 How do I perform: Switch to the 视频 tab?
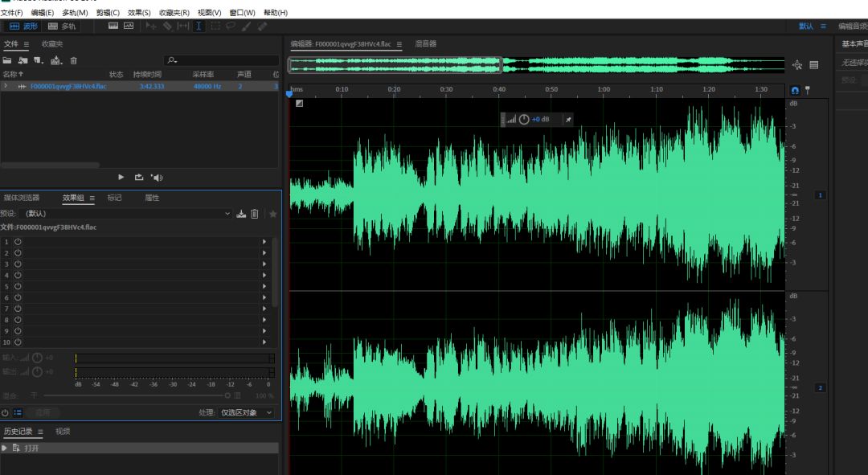point(63,432)
